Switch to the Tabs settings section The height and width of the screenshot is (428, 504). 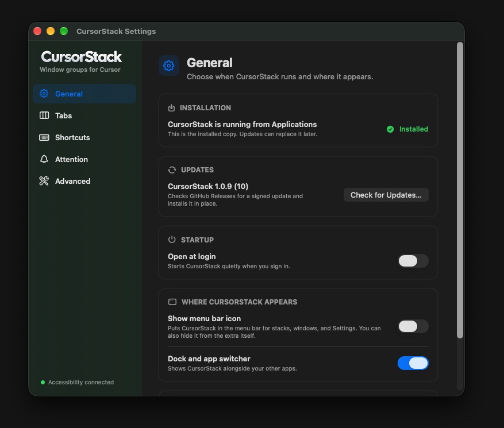tap(84, 115)
